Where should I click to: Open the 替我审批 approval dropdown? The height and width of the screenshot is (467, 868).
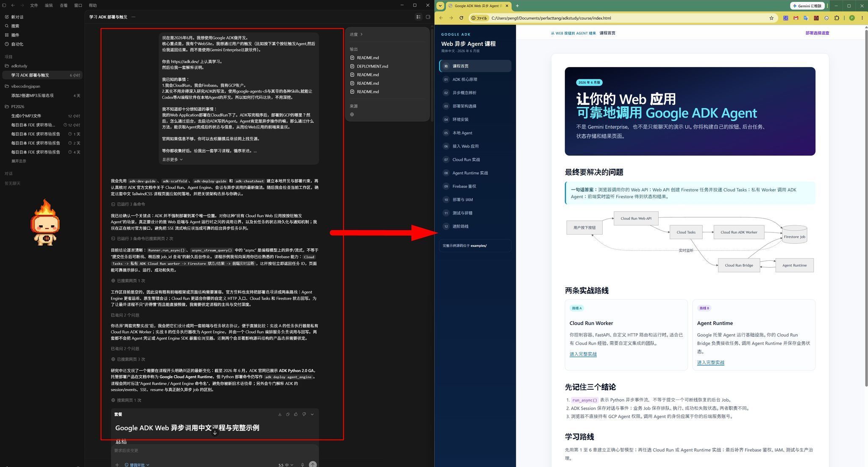(x=137, y=465)
